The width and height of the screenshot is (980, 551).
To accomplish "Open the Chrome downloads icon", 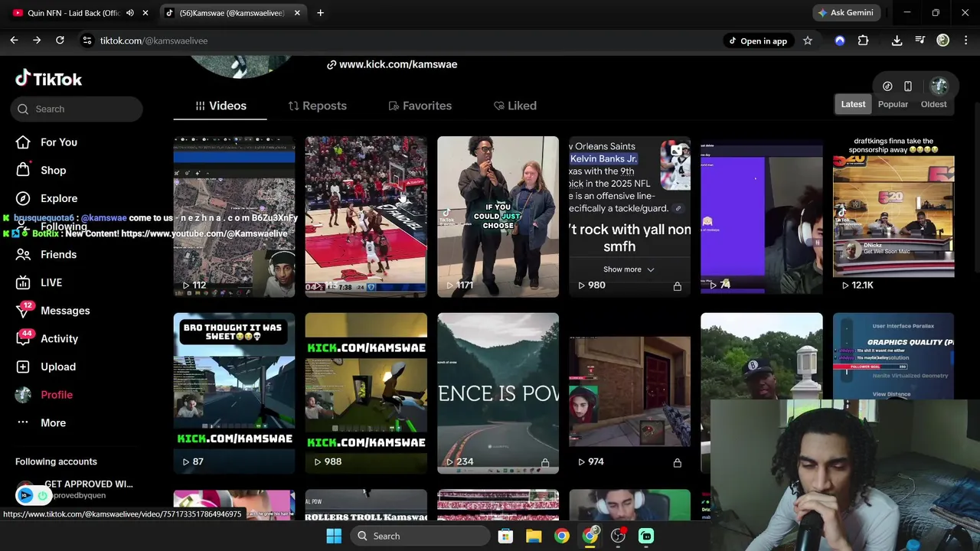I will (897, 41).
